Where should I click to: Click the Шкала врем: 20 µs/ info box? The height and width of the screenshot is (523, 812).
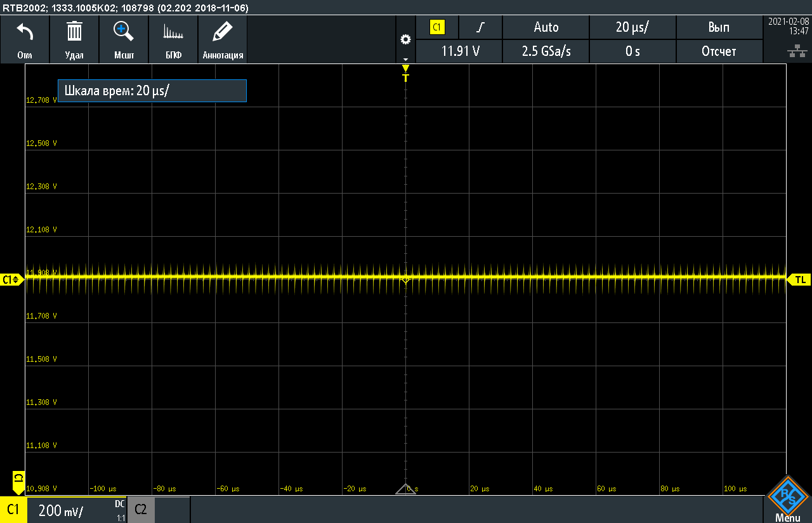[152, 91]
